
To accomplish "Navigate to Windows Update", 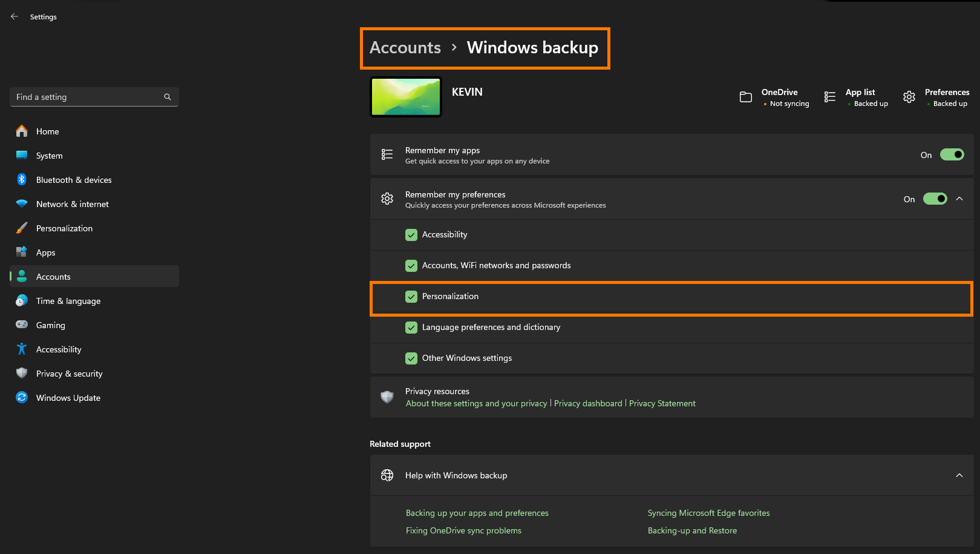I will tap(94, 397).
